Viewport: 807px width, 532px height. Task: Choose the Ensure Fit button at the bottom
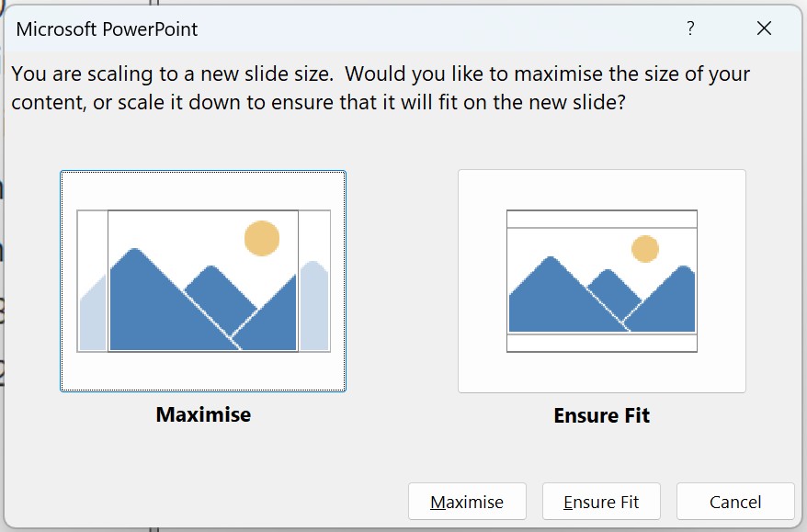coord(601,502)
